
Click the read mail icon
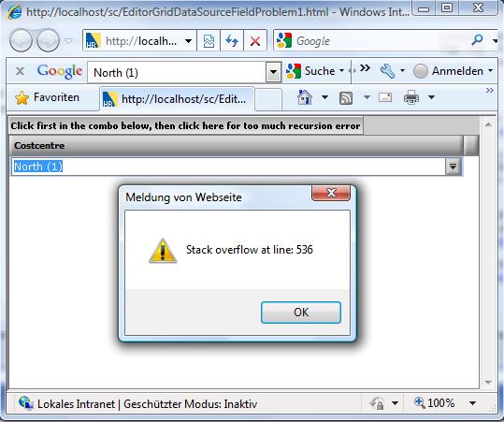[385, 97]
